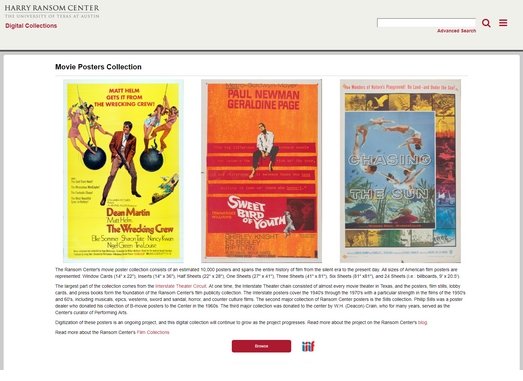
Task: Go to Digital Collections link
Action: pos(31,26)
